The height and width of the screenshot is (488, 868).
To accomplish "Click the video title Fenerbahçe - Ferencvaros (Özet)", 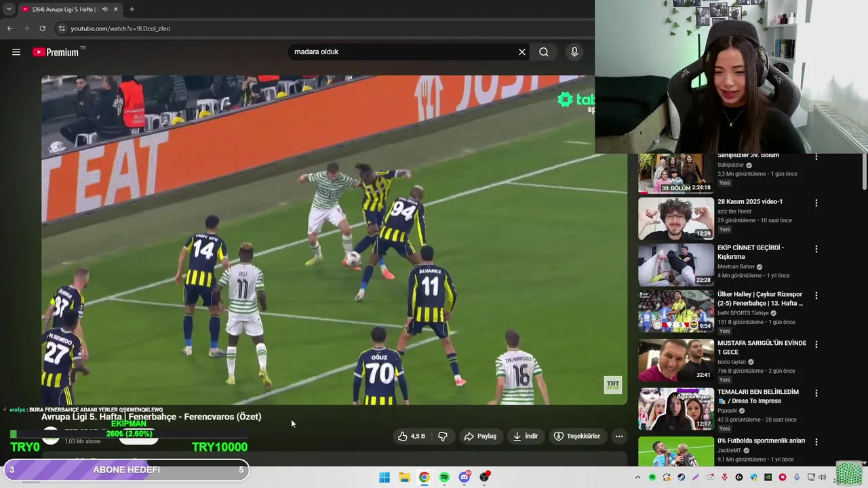I will coord(151,417).
